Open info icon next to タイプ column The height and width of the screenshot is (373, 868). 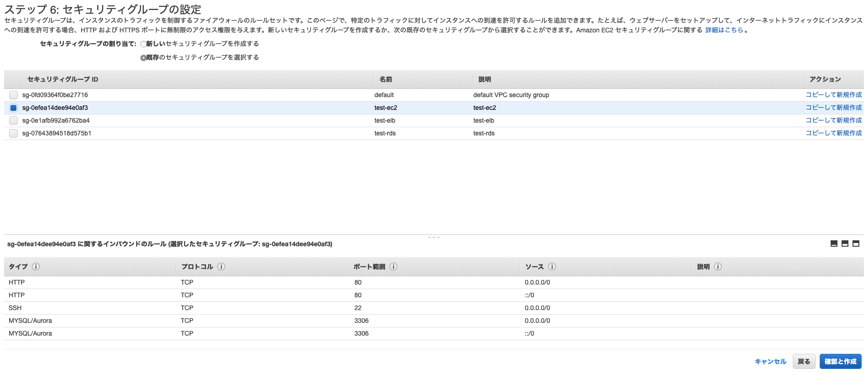pyautogui.click(x=36, y=267)
